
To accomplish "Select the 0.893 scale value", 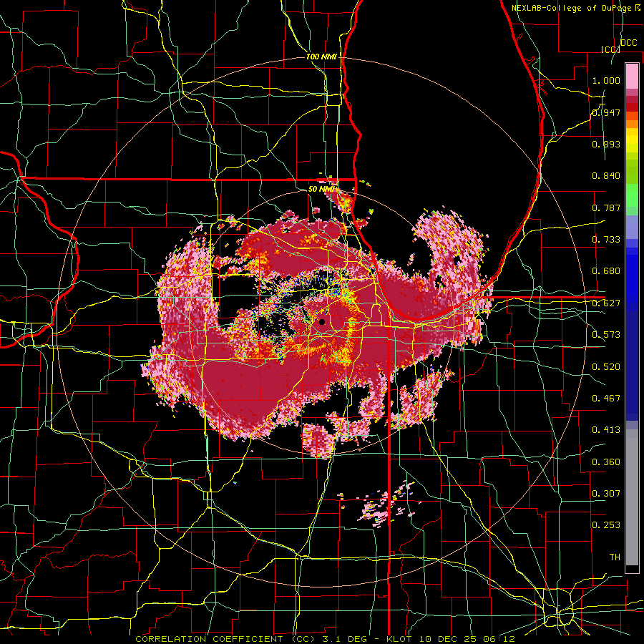I will pyautogui.click(x=606, y=144).
